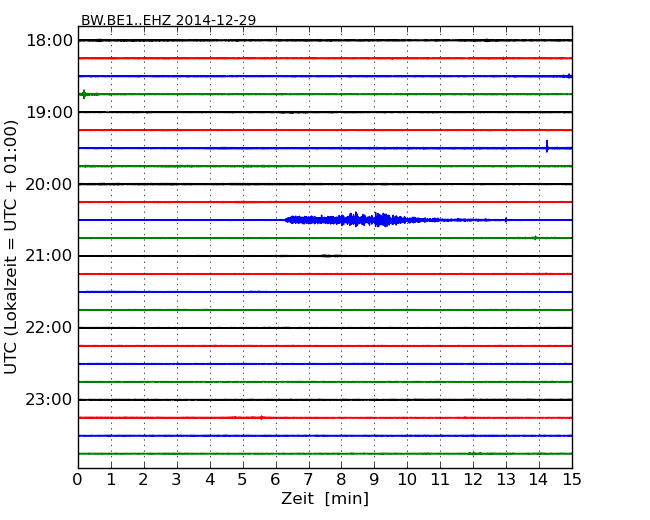Click the plot title BW.BE1..EHZ 2014-12-29
650x520 pixels.
[x=168, y=20]
